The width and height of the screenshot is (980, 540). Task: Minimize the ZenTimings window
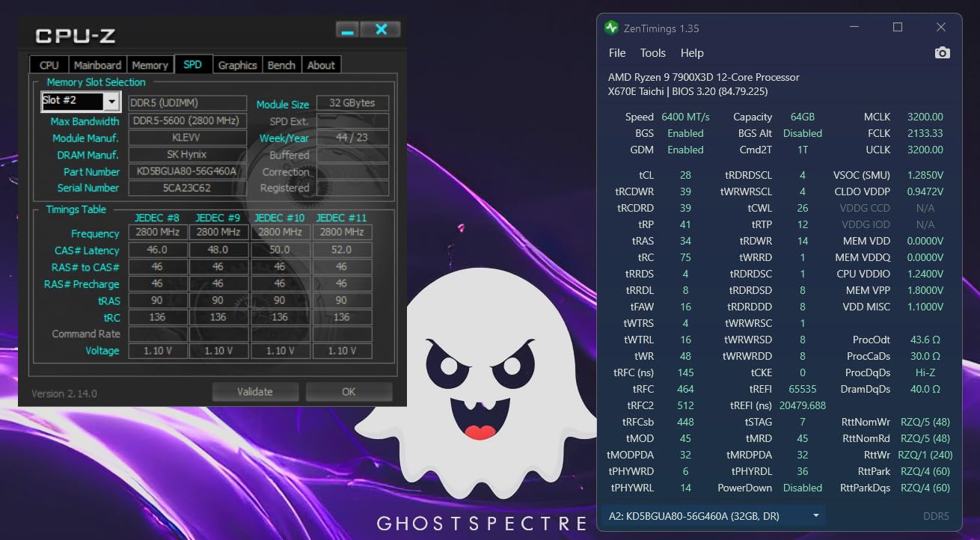[x=855, y=28]
